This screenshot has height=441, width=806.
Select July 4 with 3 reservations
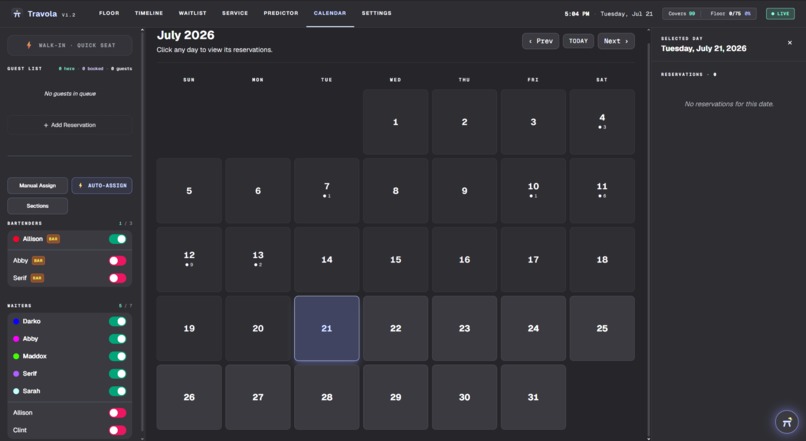(x=602, y=122)
